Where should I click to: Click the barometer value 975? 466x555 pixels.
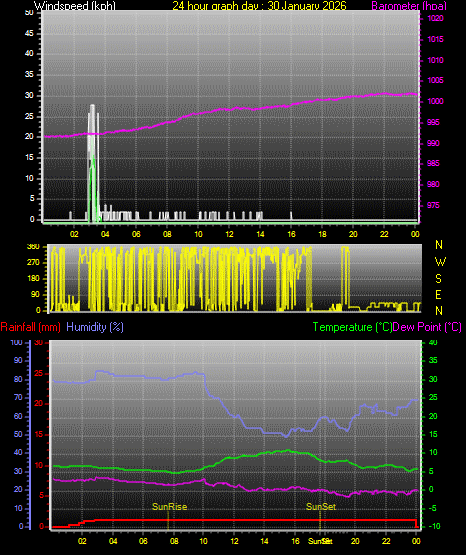(x=433, y=205)
